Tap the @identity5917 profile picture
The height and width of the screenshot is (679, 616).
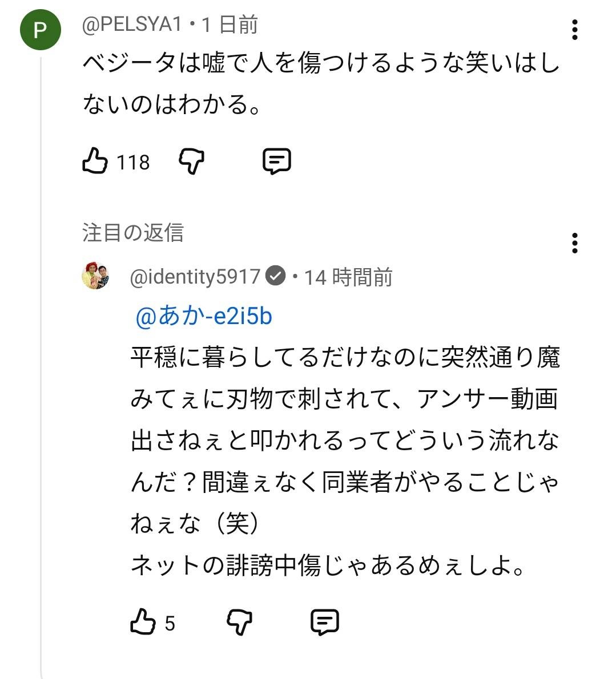click(x=96, y=276)
